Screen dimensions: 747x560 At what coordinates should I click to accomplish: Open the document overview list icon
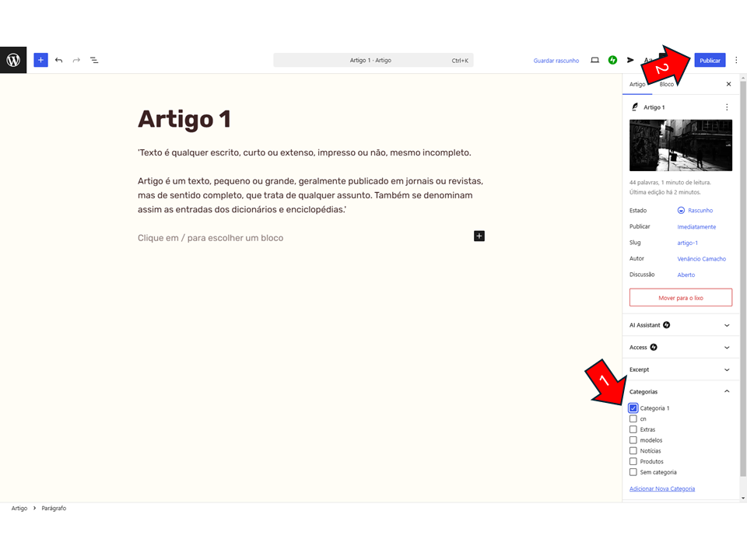tap(94, 60)
